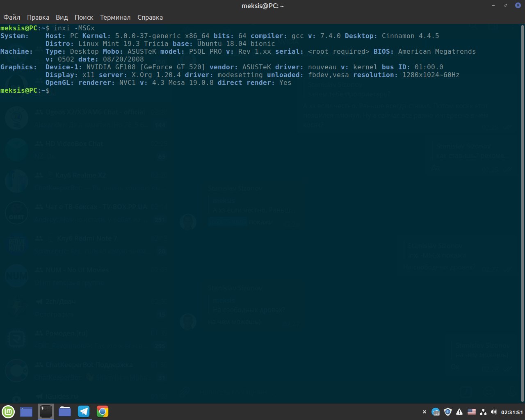Open the US flag keyboard layout indicator
Image resolution: width=525 pixels, height=420 pixels.
472,412
